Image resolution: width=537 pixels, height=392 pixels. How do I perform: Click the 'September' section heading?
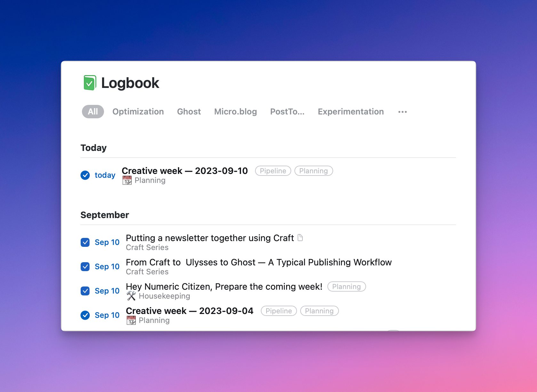105,215
